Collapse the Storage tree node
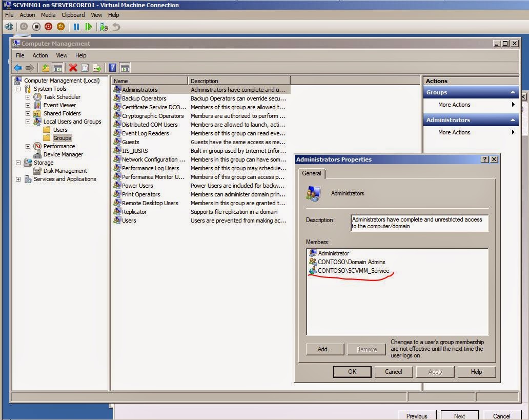This screenshot has width=529, height=420. pyautogui.click(x=18, y=163)
